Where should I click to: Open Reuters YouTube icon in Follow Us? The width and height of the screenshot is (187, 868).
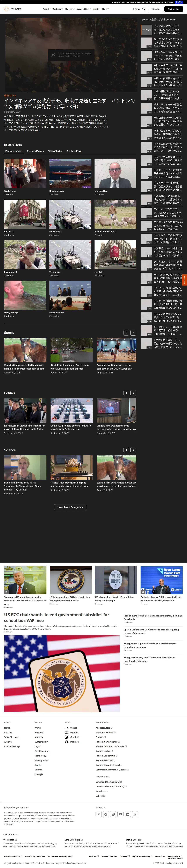coord(120,814)
